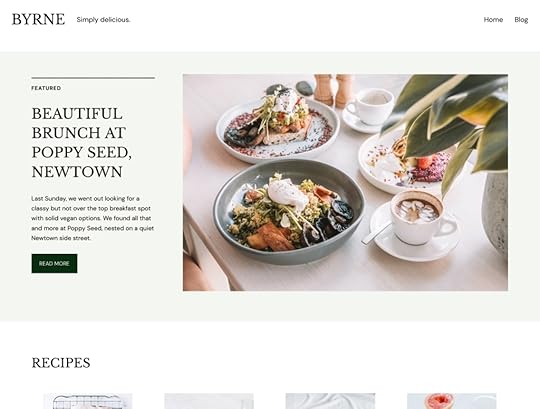540x409 pixels.
Task: Open the fourth recipe thumbnail with grapefruit
Action: click(451, 401)
